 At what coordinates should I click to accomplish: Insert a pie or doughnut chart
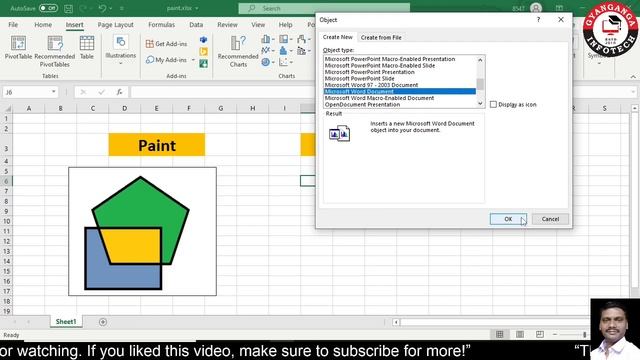tap(267, 62)
